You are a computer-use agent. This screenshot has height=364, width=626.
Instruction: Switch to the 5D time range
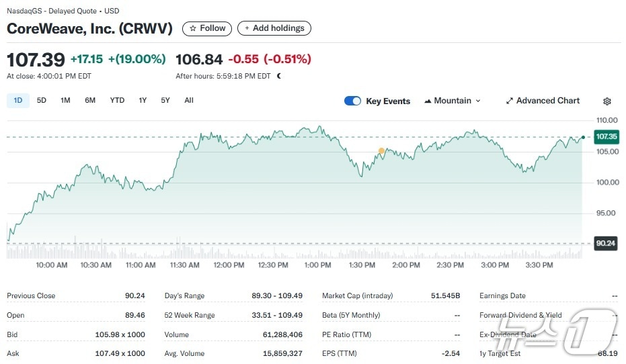(42, 100)
